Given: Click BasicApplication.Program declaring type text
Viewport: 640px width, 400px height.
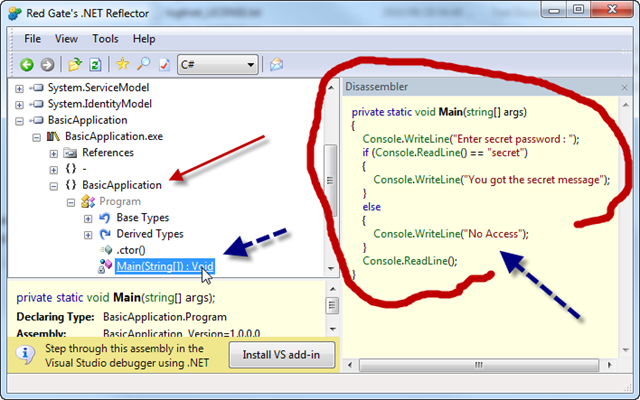Looking at the screenshot, I should 165,317.
